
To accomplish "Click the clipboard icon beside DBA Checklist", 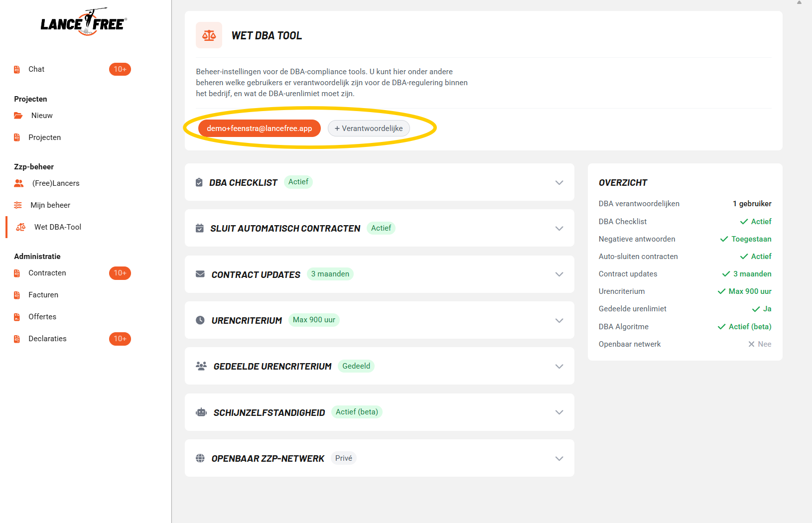I will pos(199,182).
